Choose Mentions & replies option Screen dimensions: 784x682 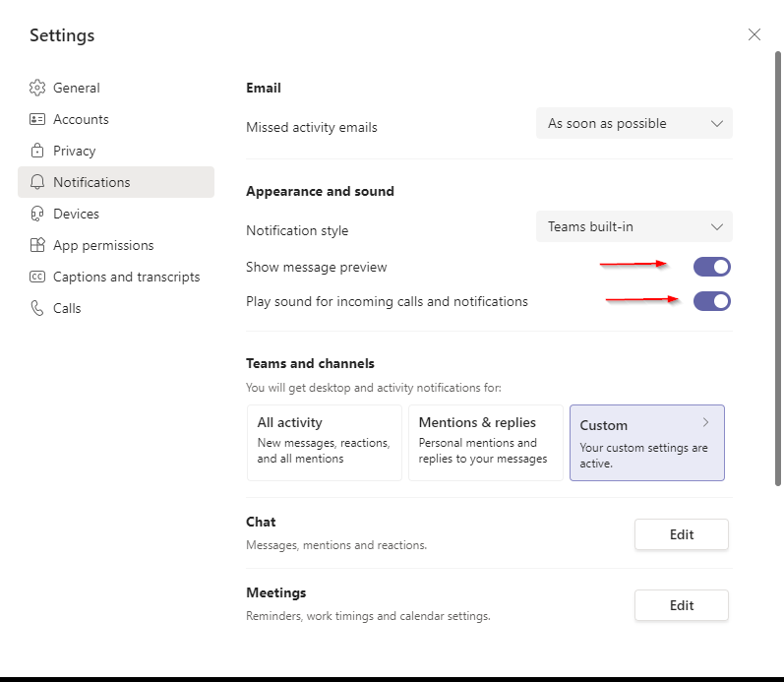click(x=485, y=442)
